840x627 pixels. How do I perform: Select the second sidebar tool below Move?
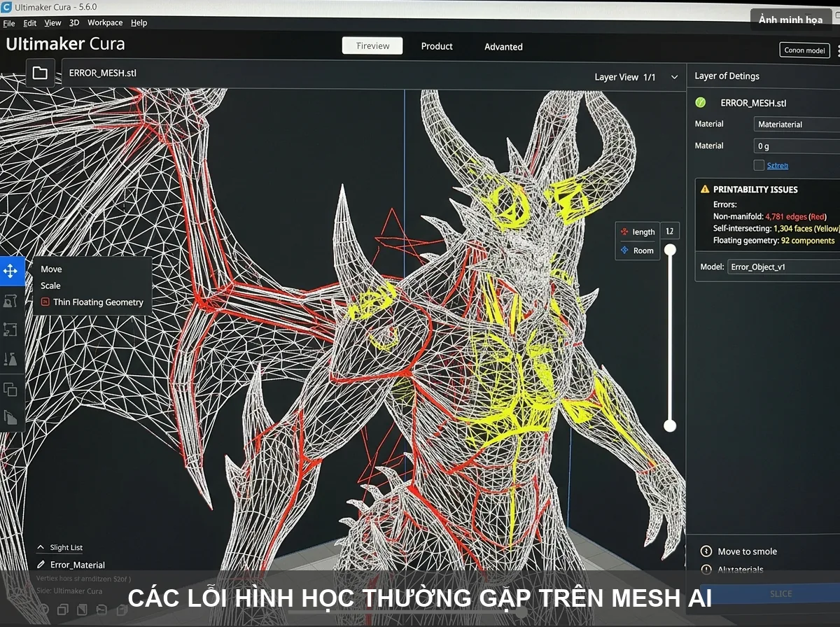(x=10, y=301)
